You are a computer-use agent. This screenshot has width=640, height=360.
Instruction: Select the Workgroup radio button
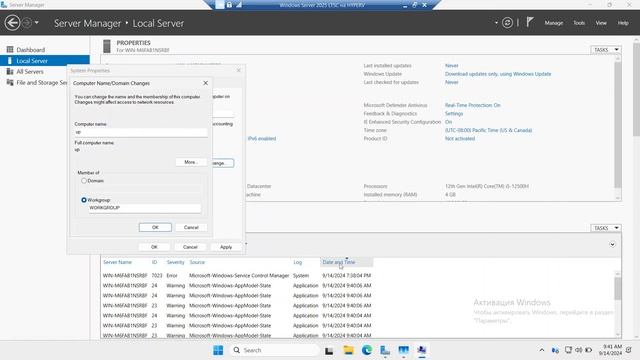click(84, 200)
